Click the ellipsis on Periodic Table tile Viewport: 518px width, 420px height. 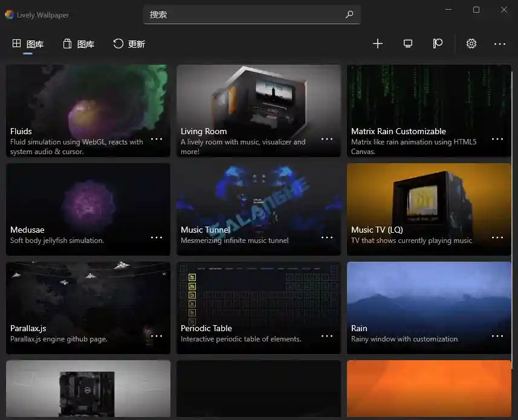point(327,336)
